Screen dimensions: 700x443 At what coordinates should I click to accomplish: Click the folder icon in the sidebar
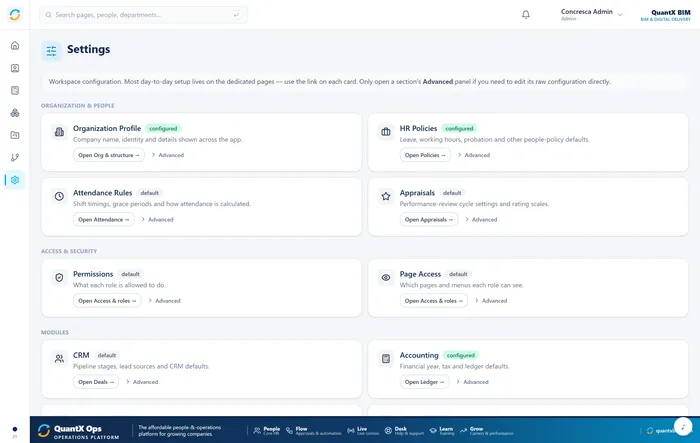pyautogui.click(x=15, y=135)
